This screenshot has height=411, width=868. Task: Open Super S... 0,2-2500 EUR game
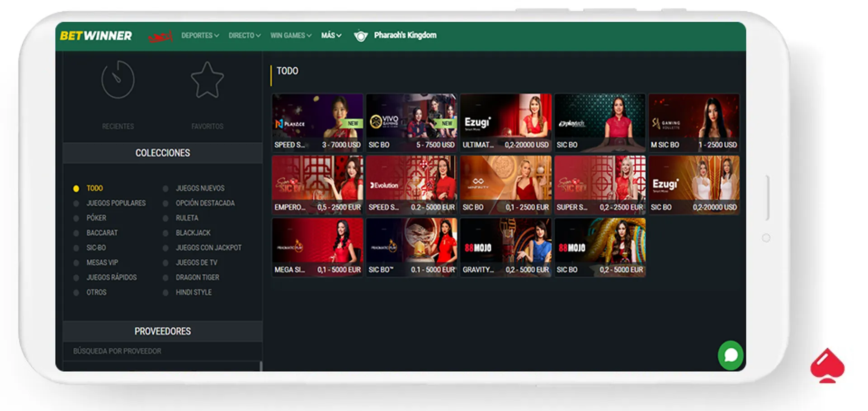coord(599,185)
